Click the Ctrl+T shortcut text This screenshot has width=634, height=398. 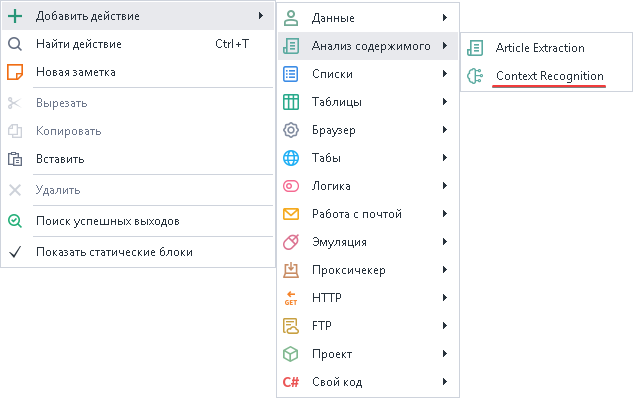pyautogui.click(x=232, y=44)
